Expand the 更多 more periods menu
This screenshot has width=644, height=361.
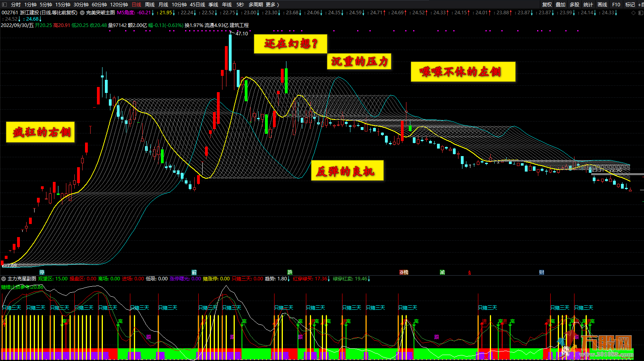pos(272,4)
